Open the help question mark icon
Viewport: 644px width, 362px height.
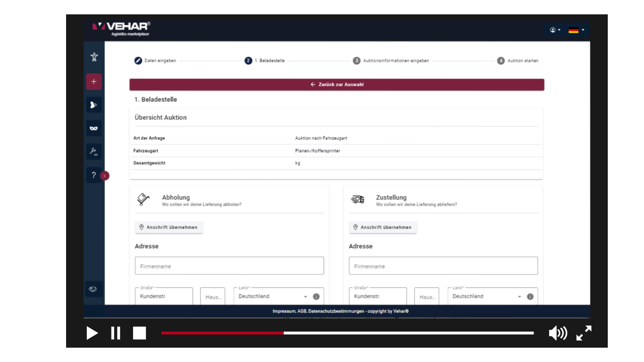pos(94,175)
